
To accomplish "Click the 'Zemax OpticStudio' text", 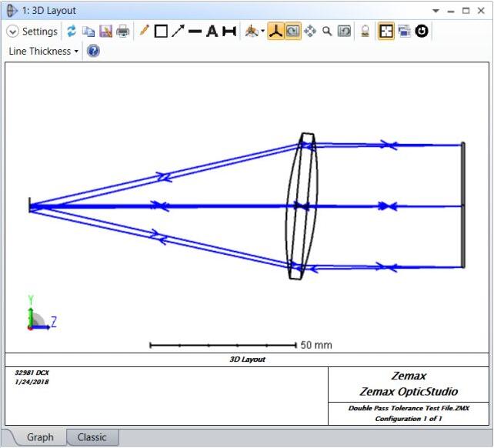I will pos(409,391).
